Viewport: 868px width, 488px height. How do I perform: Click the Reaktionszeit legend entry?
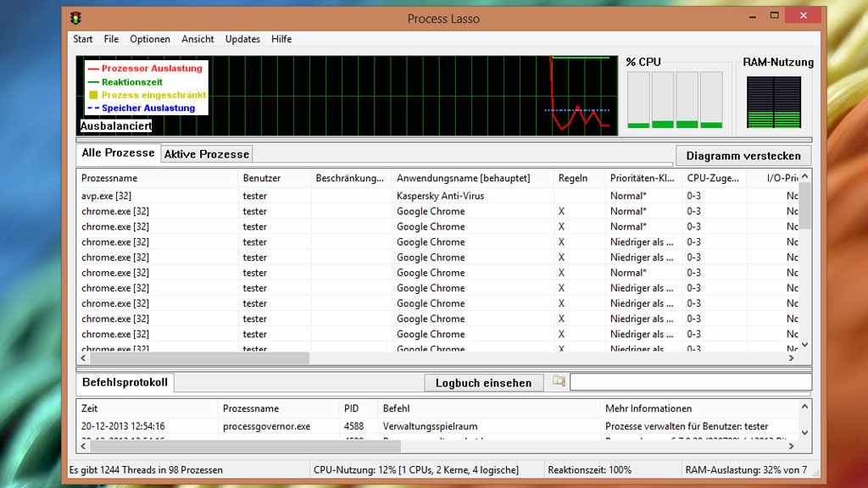click(125, 82)
